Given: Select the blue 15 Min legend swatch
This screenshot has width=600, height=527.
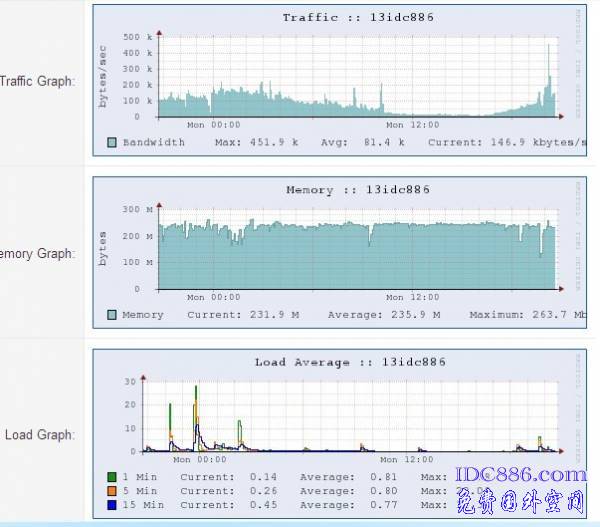Looking at the screenshot, I should (111, 506).
